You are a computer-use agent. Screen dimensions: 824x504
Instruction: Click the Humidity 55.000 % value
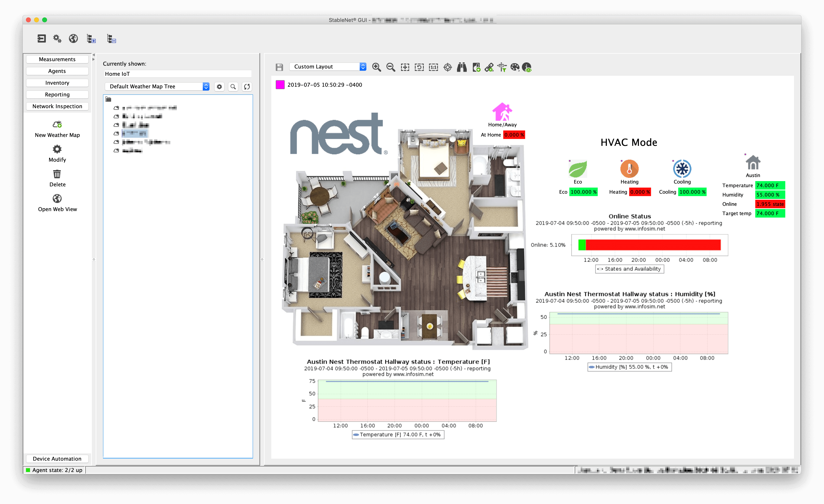[770, 195]
